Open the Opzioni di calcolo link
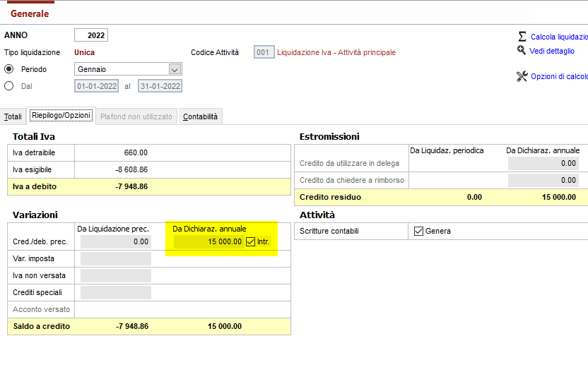The image size is (588, 372). (559, 76)
